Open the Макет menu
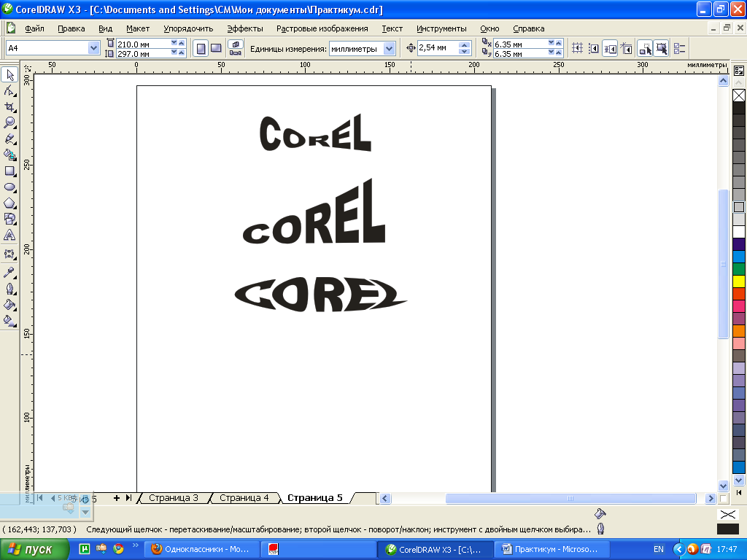 point(138,28)
